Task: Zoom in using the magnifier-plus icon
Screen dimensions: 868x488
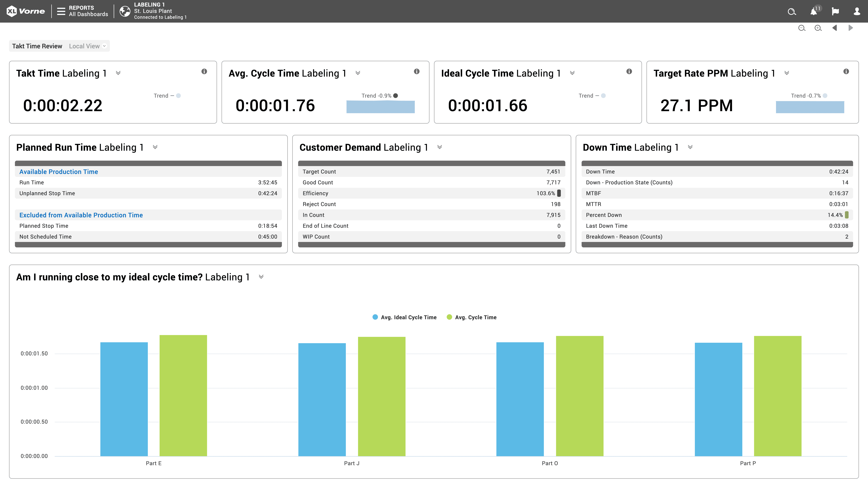Action: pyautogui.click(x=818, y=28)
